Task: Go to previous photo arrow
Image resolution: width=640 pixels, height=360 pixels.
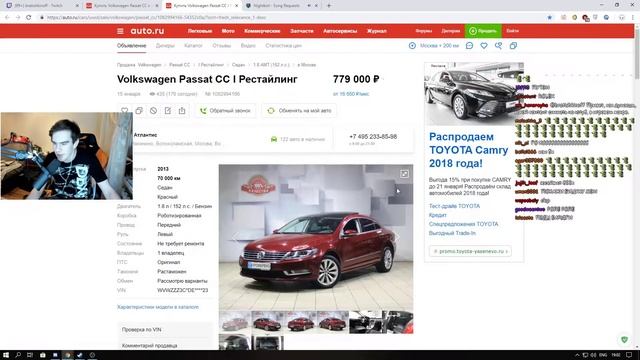Action: pyautogui.click(x=235, y=237)
